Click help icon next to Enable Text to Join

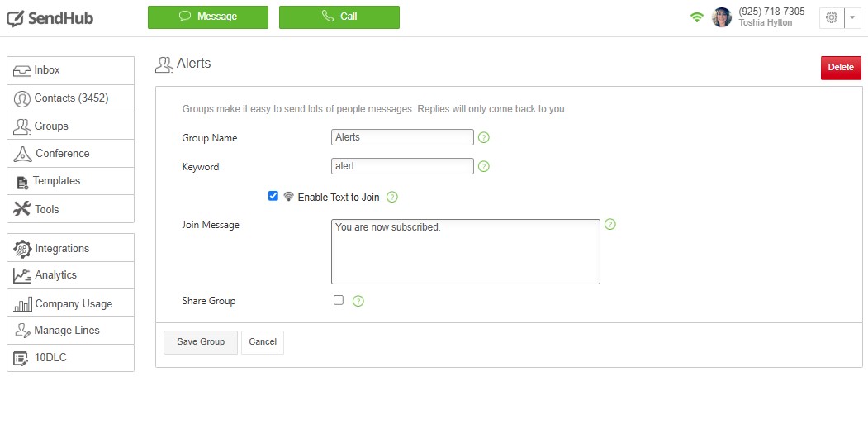click(x=392, y=198)
